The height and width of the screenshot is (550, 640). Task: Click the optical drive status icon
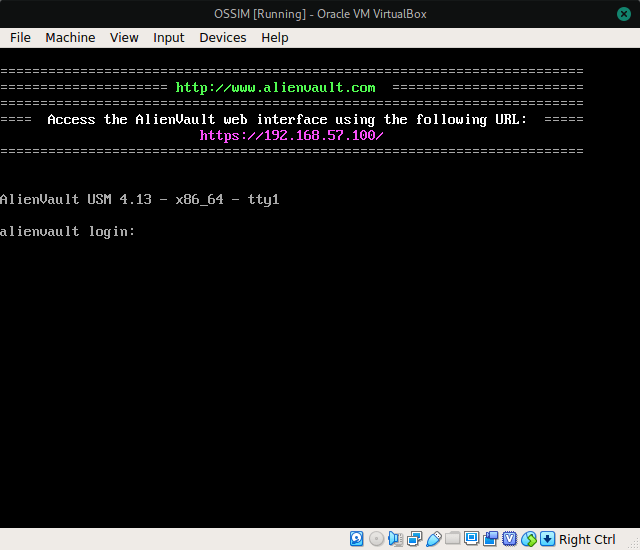[376, 539]
